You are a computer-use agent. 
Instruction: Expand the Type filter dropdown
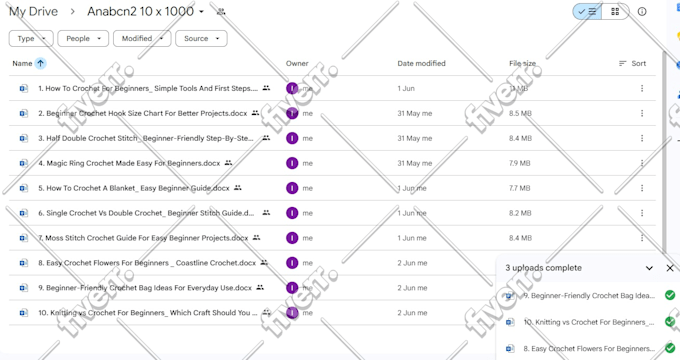click(x=31, y=39)
